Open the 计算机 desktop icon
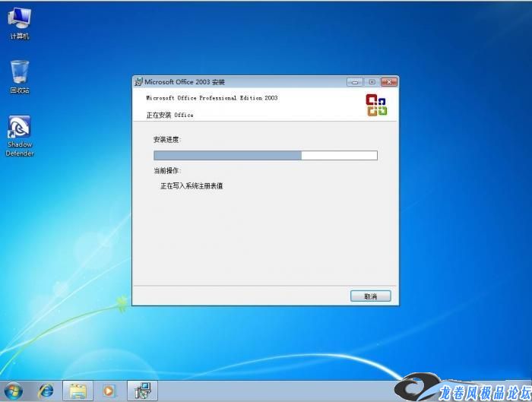Image resolution: width=532 pixels, height=402 pixels. point(19,23)
